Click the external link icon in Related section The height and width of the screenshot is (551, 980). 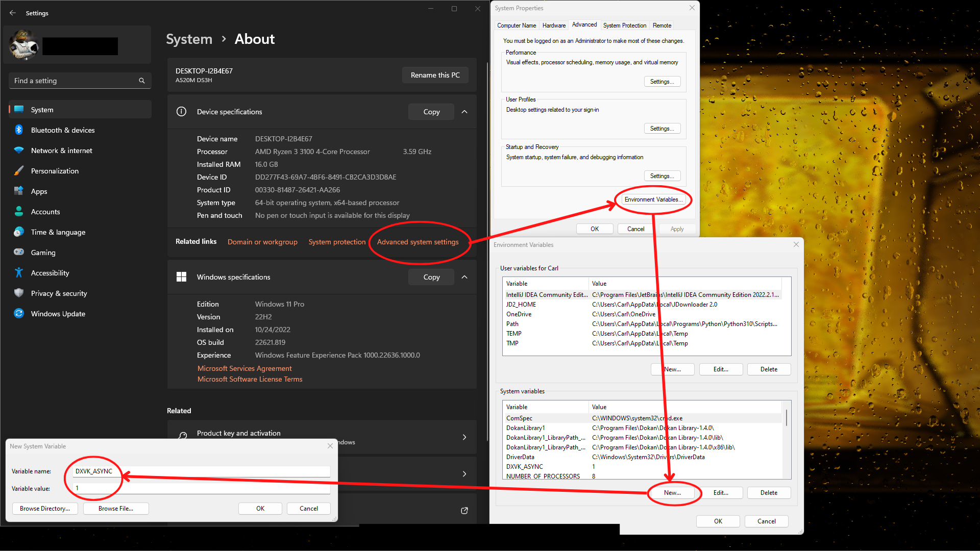(x=464, y=511)
